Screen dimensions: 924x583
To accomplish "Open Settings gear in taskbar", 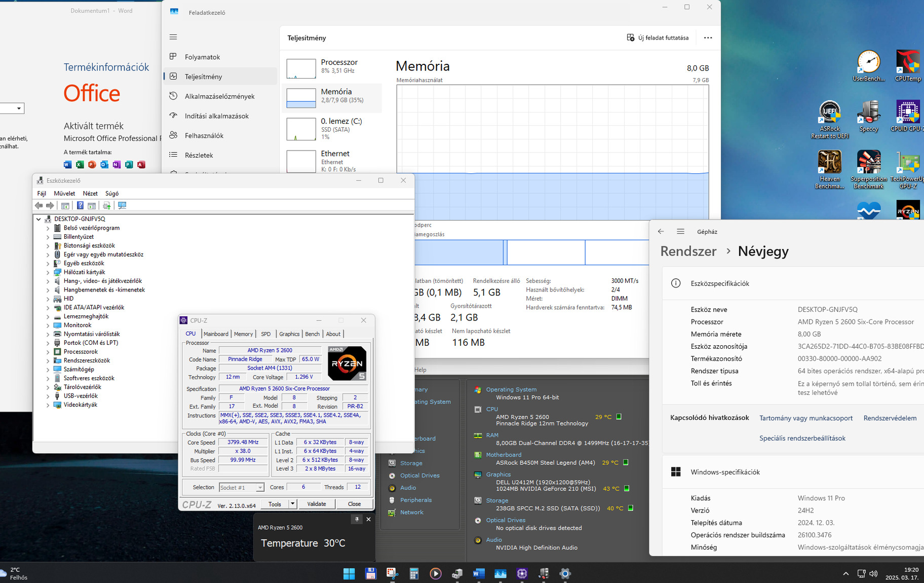I will click(565, 573).
